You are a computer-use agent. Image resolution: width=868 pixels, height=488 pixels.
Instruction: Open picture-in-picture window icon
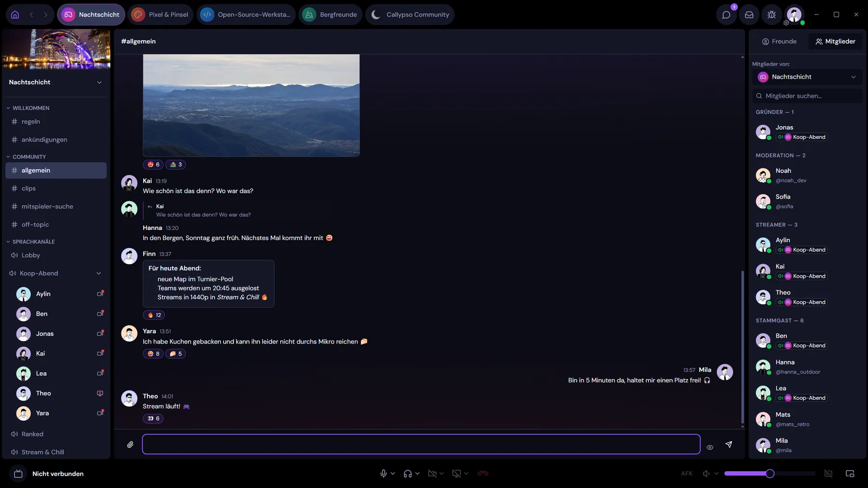point(850,474)
